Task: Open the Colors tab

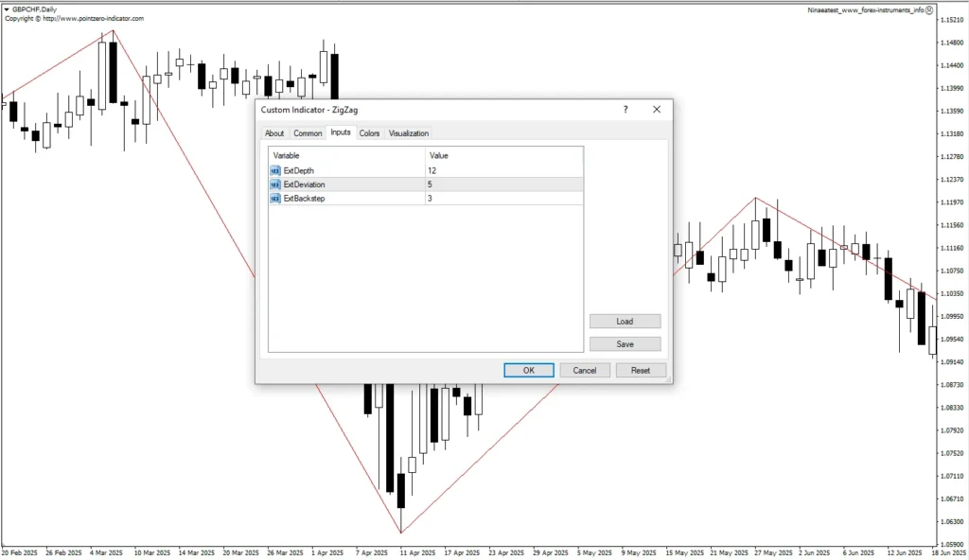Action: coord(370,132)
